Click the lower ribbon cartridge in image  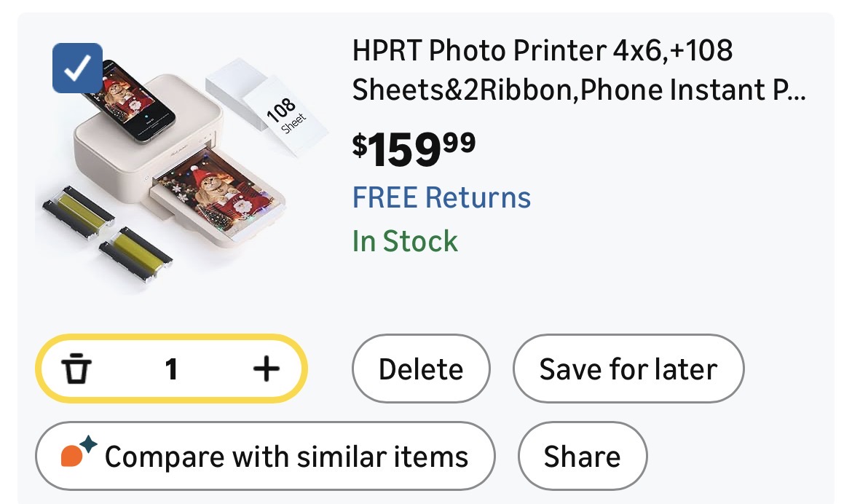136,251
